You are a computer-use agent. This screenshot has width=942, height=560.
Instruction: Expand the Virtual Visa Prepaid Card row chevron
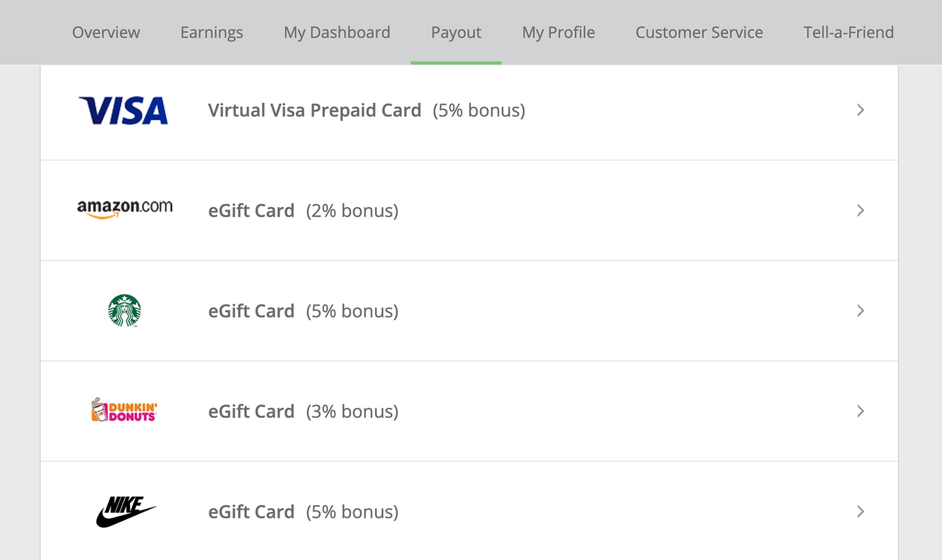860,111
